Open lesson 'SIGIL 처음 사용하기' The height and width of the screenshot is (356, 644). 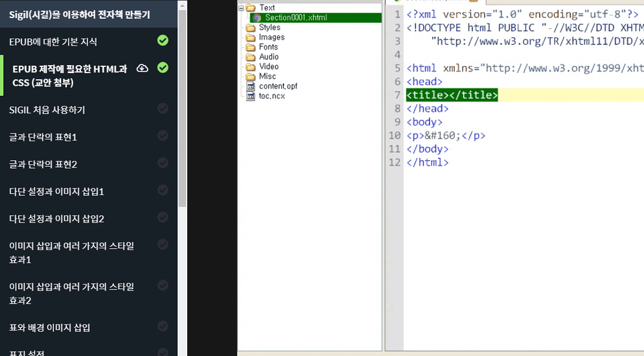47,110
